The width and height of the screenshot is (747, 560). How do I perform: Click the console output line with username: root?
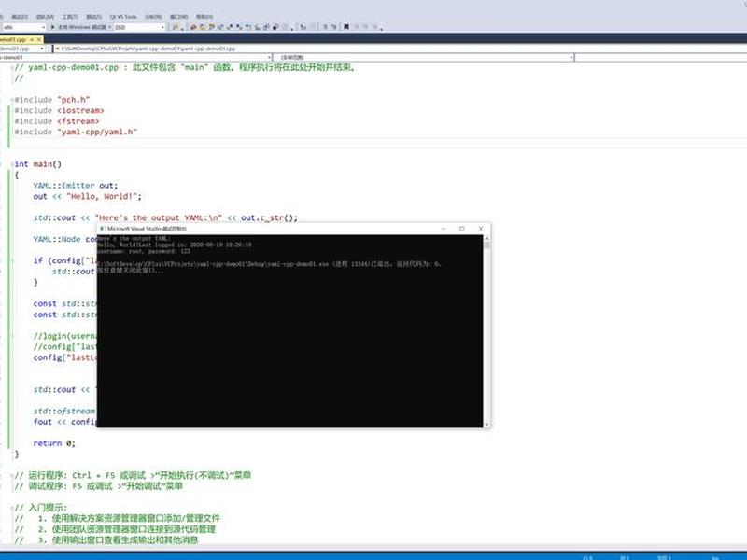pos(144,251)
